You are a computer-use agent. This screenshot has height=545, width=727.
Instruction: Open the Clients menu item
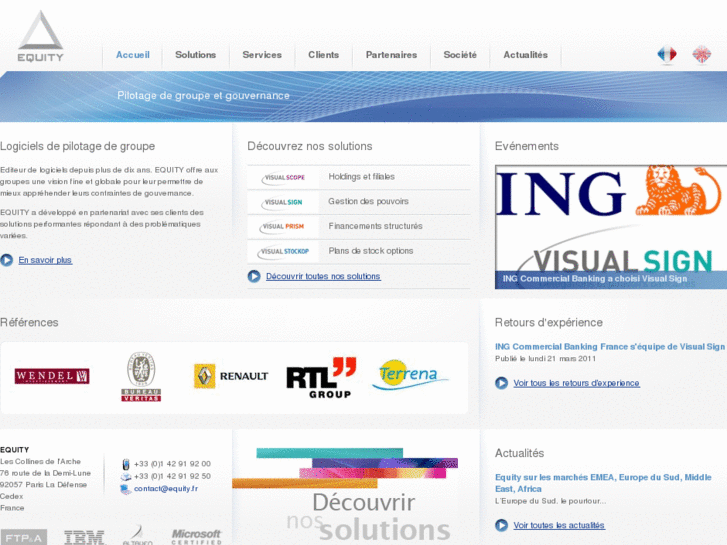coord(324,55)
